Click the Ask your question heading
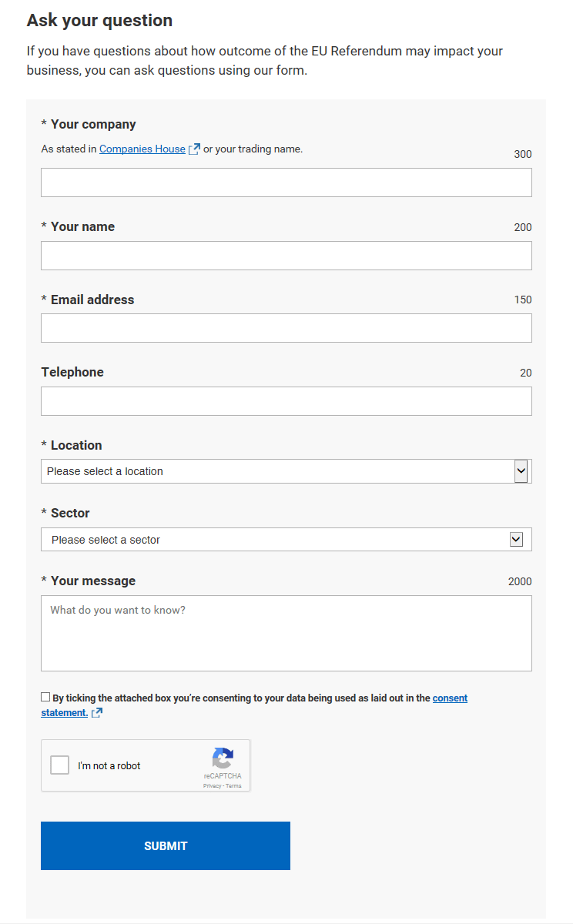The width and height of the screenshot is (573, 924). [99, 21]
